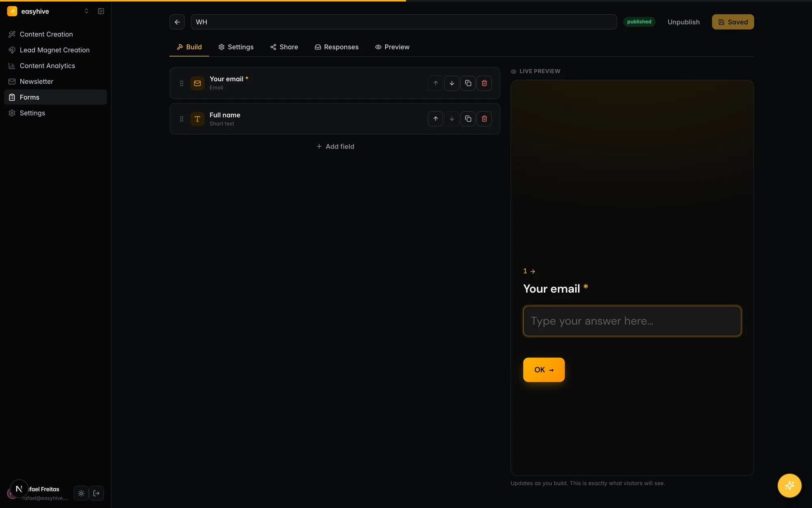The height and width of the screenshot is (508, 812).
Task: Switch to the form Settings tab
Action: coord(236,47)
